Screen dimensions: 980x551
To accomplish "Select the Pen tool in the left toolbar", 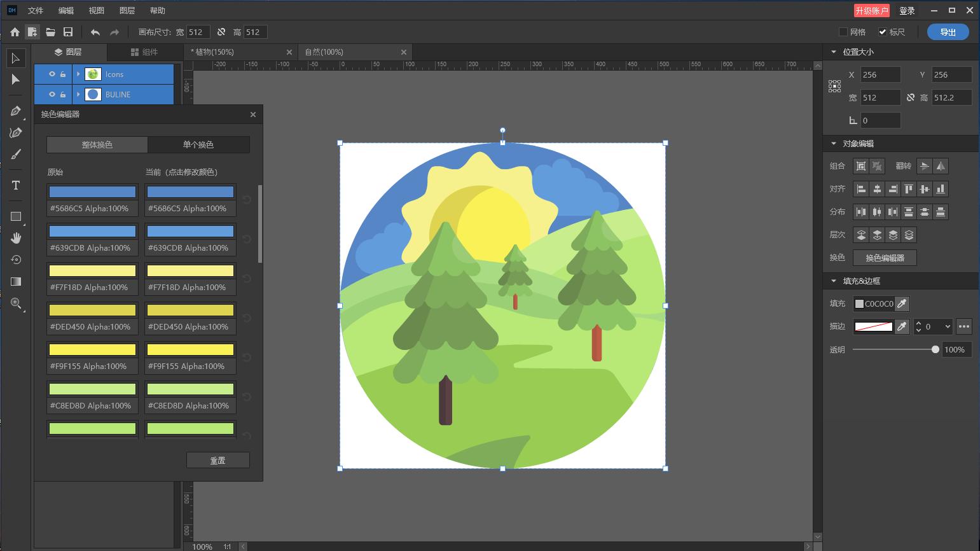I will pyautogui.click(x=16, y=111).
